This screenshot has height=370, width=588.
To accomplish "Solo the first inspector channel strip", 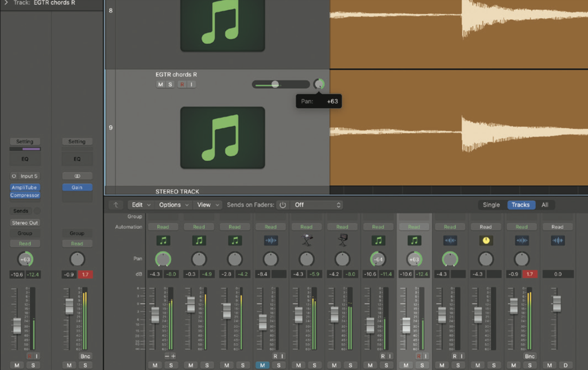I will pyautogui.click(x=33, y=365).
